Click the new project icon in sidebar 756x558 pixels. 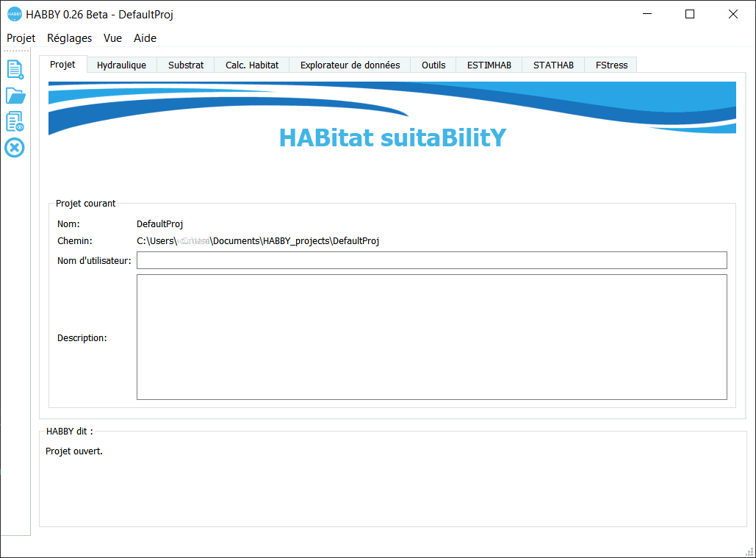[x=15, y=70]
